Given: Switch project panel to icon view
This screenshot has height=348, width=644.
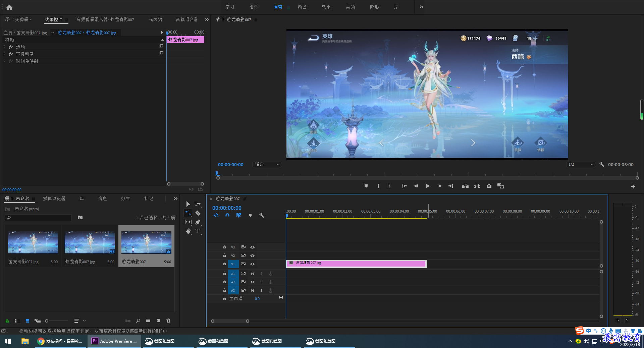Looking at the screenshot, I should point(28,321).
